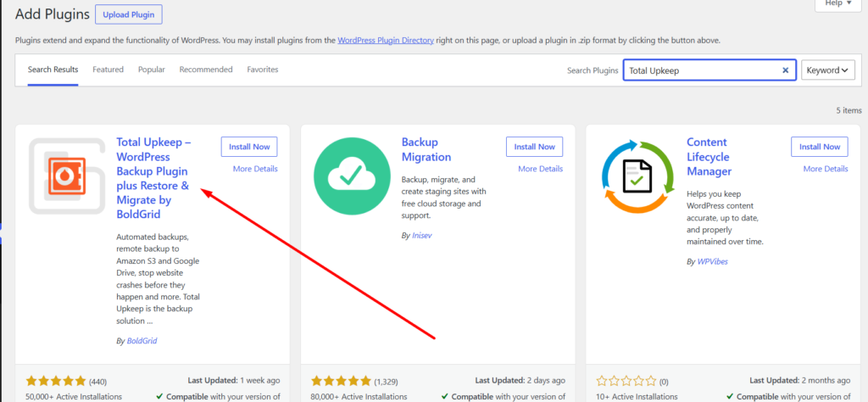Click the Content Lifecycle Manager empty star rating
The width and height of the screenshot is (868, 402).
click(626, 381)
